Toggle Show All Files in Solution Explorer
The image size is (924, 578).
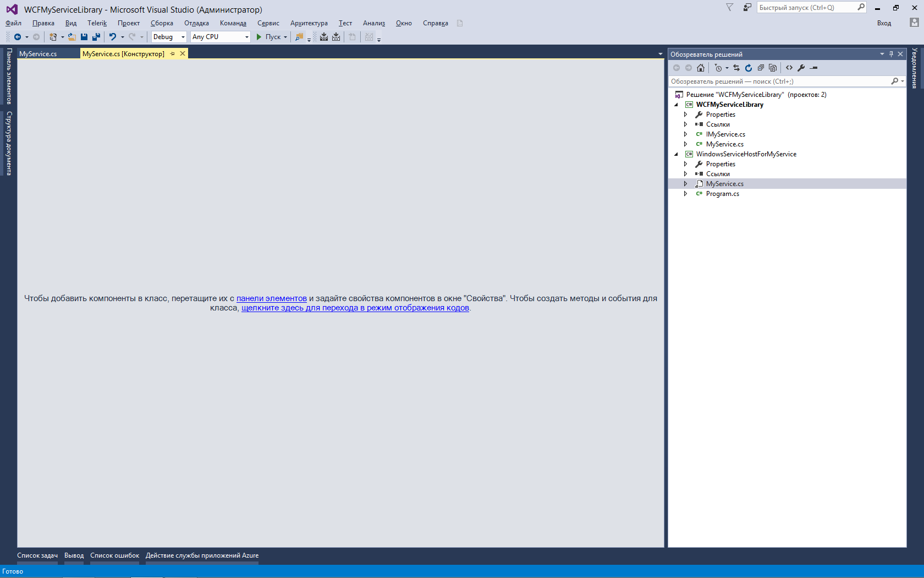[x=773, y=68]
